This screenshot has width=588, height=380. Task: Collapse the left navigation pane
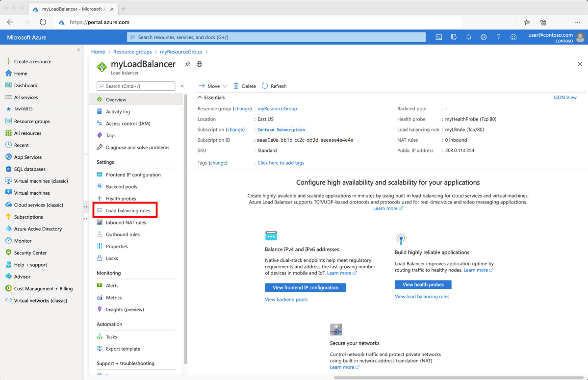(x=78, y=50)
